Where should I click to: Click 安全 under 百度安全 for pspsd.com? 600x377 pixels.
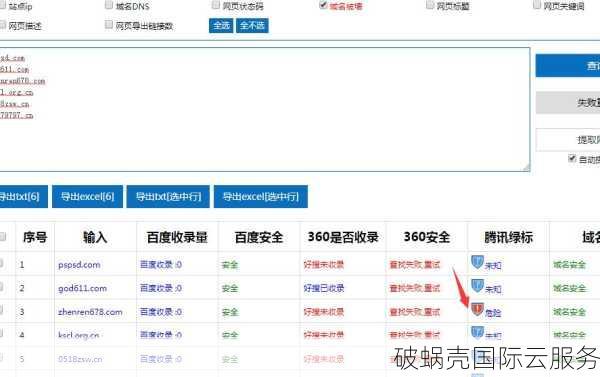point(230,264)
